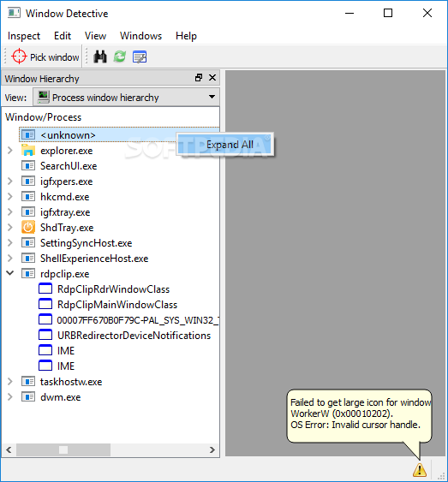Open the Help menu
448x482 pixels.
(186, 36)
